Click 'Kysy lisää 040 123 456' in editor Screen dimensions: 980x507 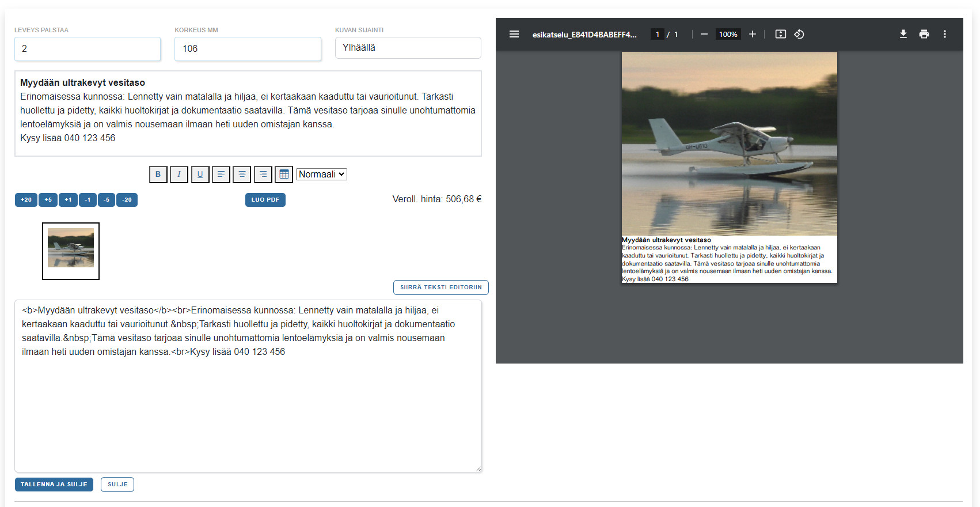point(68,138)
